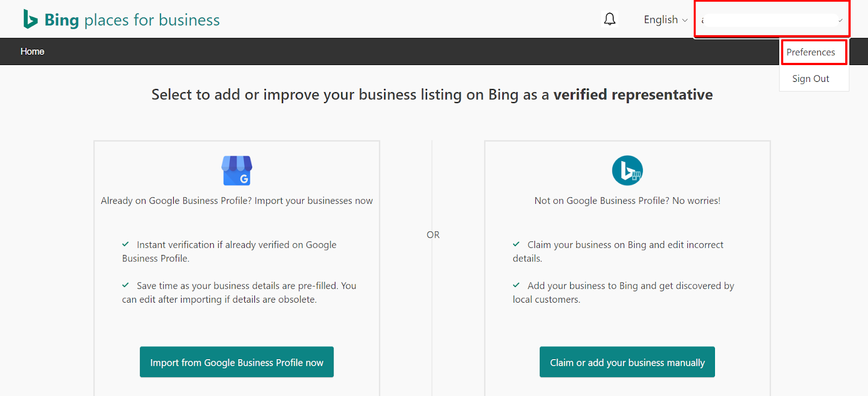
Task: Open the English language dropdown
Action: [x=666, y=20]
